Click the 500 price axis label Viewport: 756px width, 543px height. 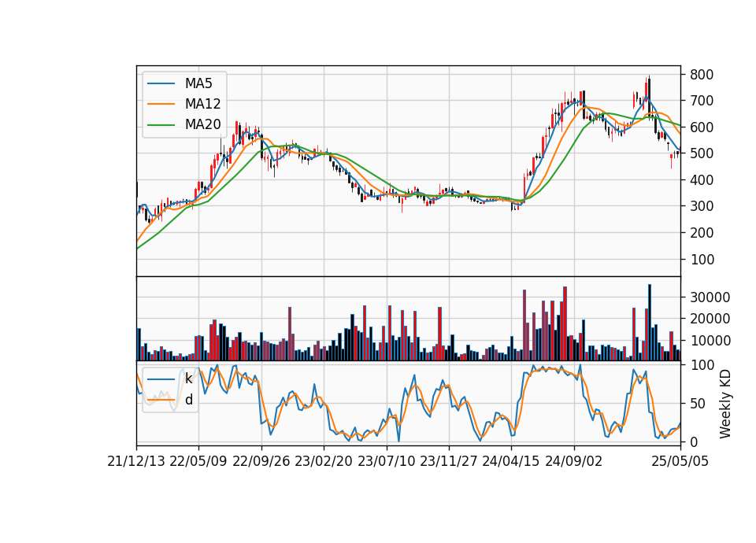coord(702,153)
